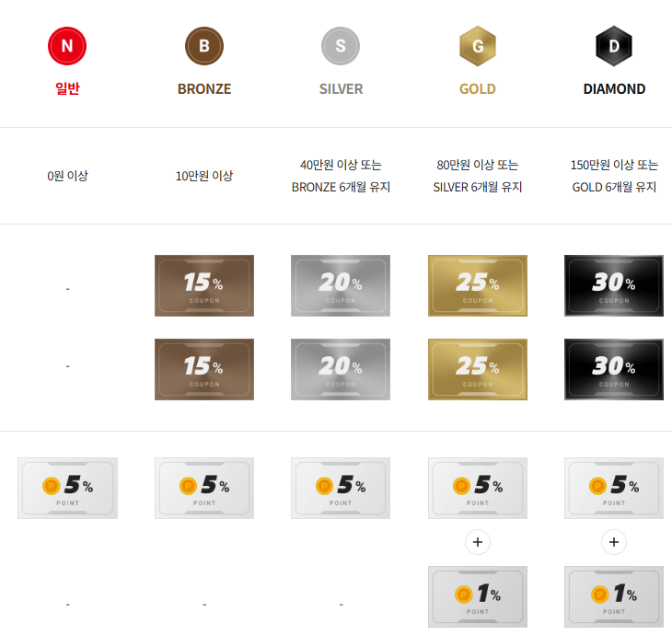This screenshot has width=672, height=635.
Task: Click the DIAMOND grade label
Action: tap(614, 89)
